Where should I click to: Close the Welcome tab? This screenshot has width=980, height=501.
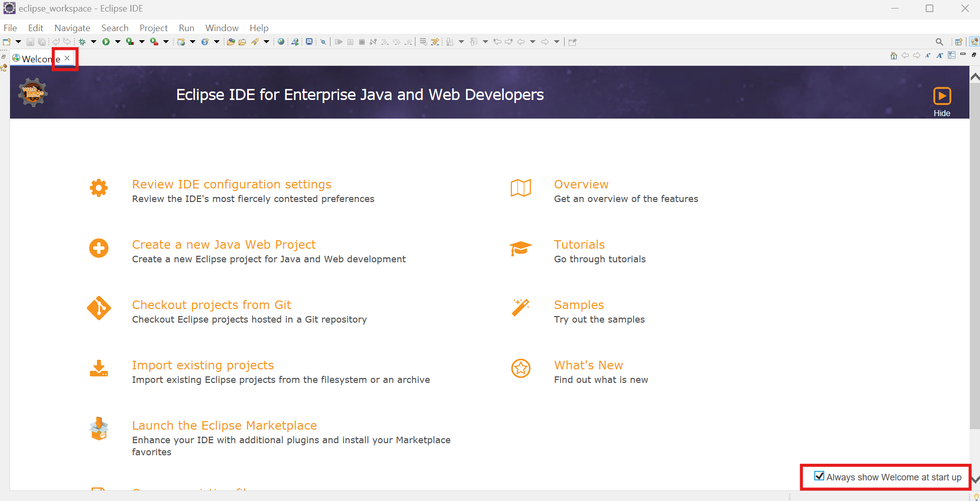[x=67, y=58]
